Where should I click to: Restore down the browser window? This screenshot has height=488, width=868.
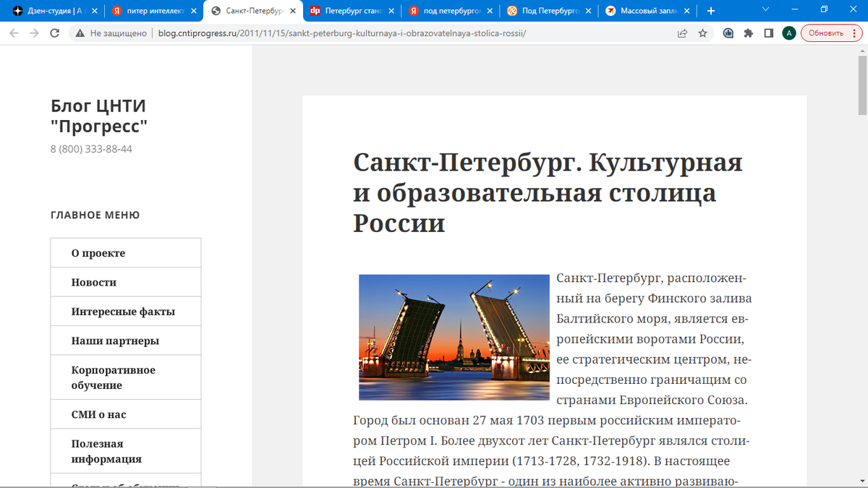824,10
